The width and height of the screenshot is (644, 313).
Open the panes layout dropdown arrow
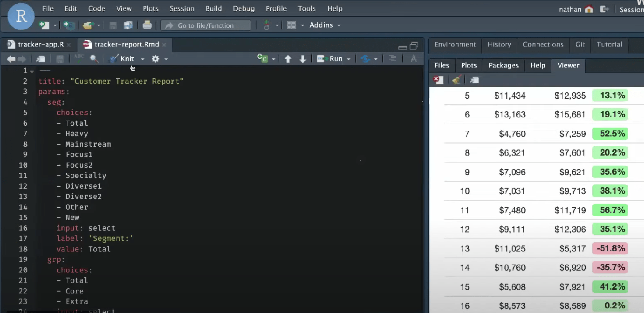[302, 26]
